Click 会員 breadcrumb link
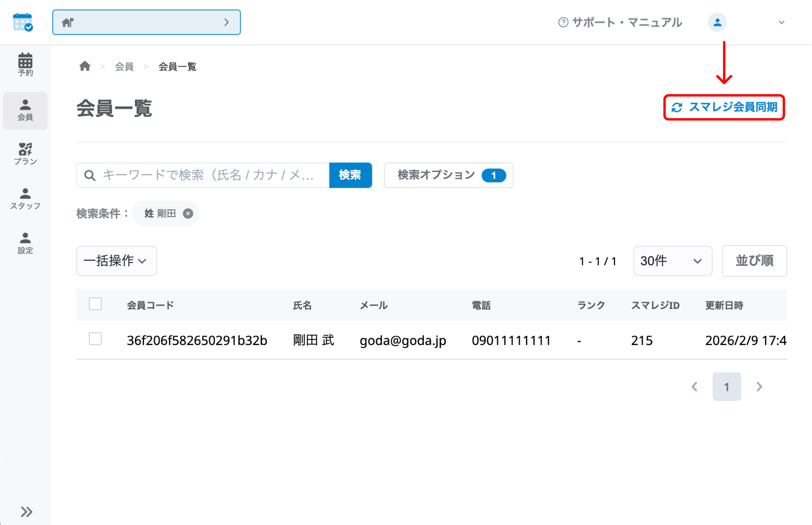Viewport: 812px width, 525px height. (x=124, y=66)
